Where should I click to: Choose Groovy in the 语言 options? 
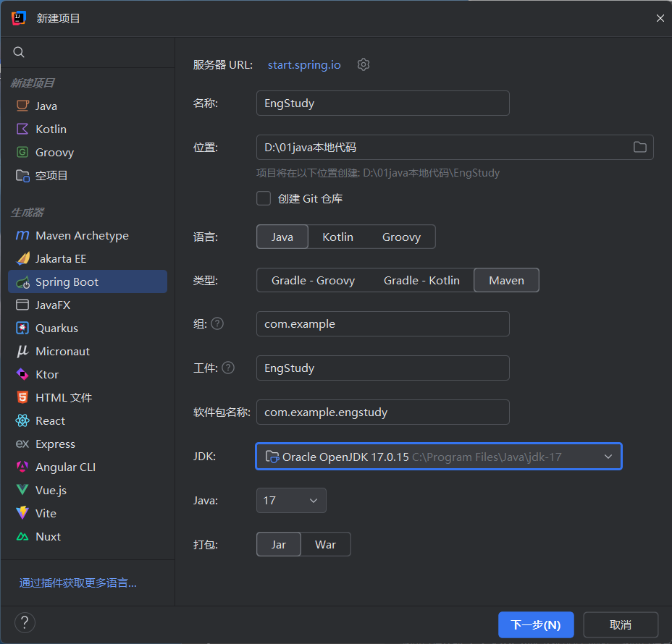pyautogui.click(x=401, y=237)
